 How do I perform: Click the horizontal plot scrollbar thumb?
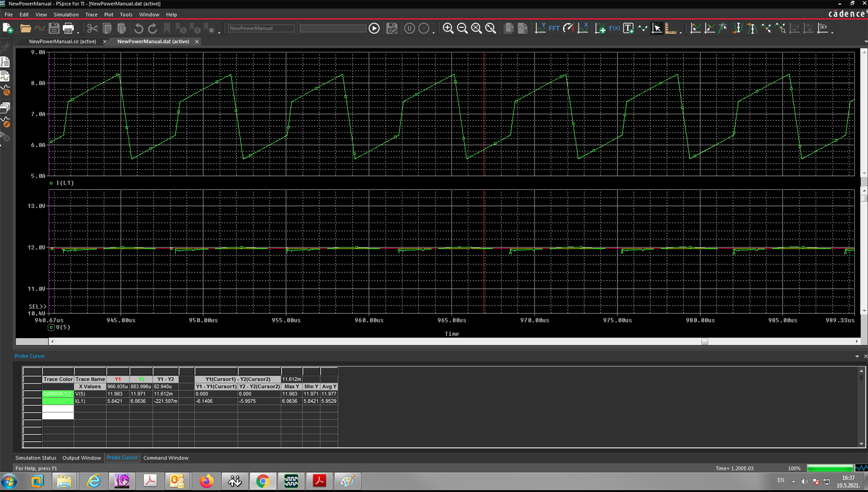click(x=704, y=341)
